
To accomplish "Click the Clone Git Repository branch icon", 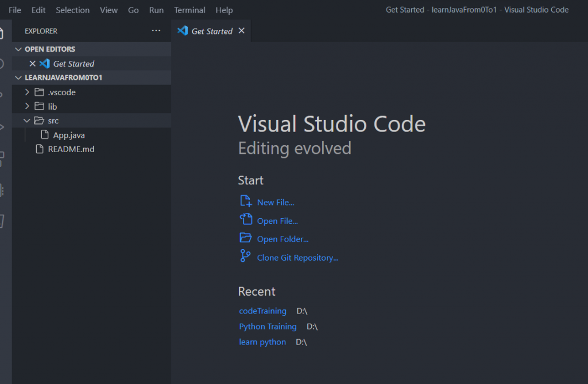I will click(245, 256).
